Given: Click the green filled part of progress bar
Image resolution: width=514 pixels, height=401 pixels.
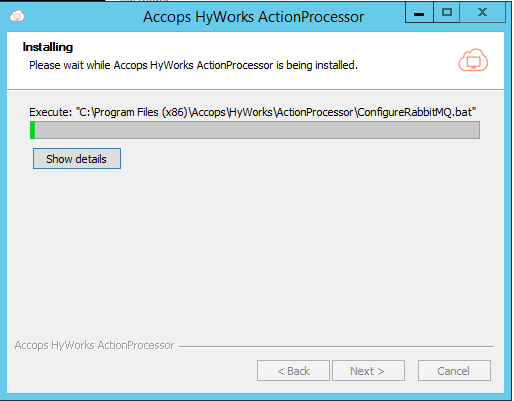Looking at the screenshot, I should coord(32,130).
